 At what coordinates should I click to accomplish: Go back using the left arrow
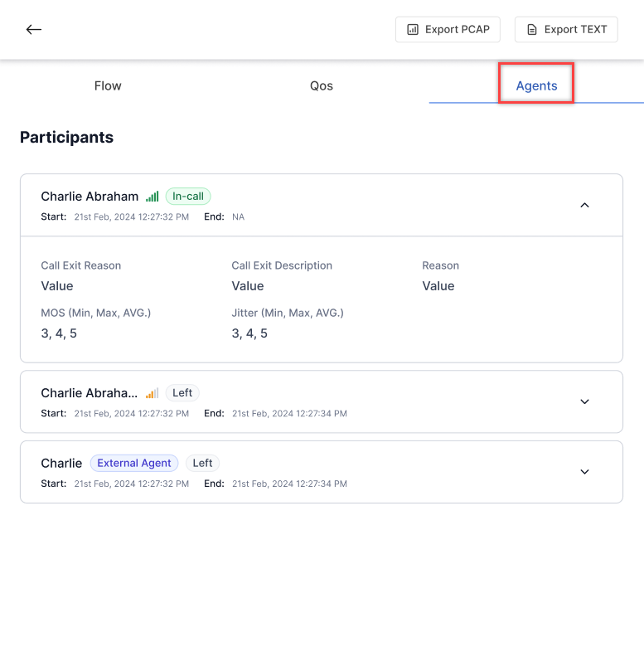tap(34, 30)
